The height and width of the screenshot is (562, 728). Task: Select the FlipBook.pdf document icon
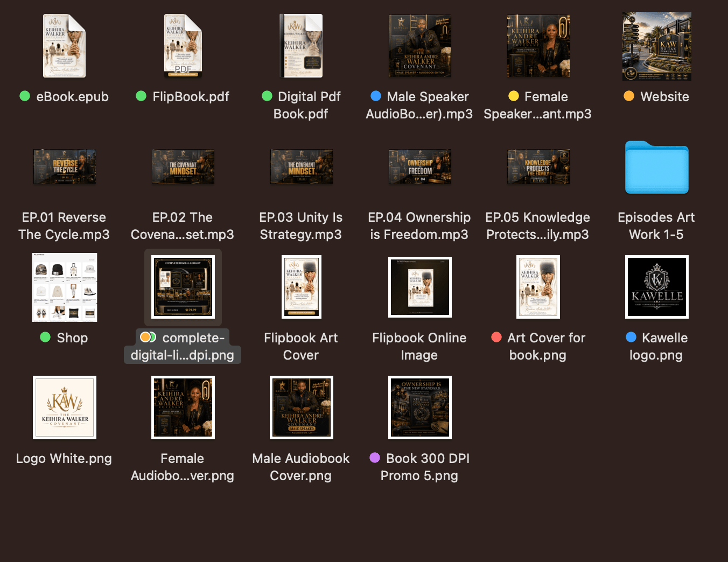click(x=183, y=46)
